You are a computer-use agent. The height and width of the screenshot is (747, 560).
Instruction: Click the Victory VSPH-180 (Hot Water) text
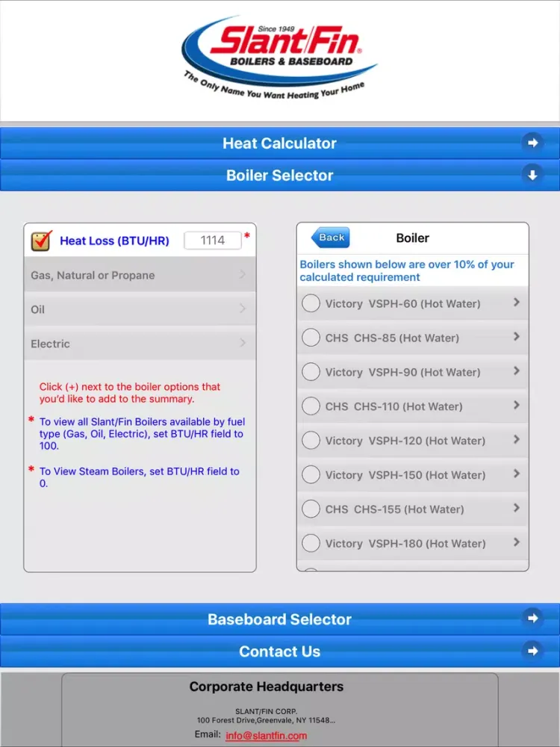[405, 544]
